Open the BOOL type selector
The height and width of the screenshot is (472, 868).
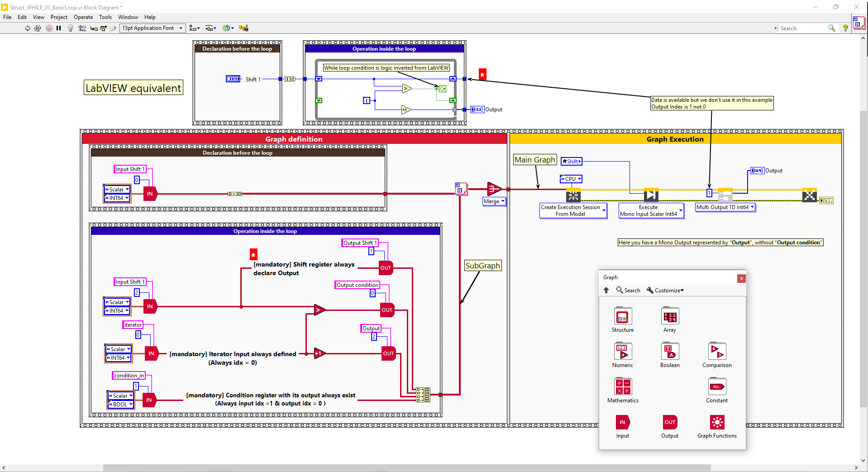point(121,404)
